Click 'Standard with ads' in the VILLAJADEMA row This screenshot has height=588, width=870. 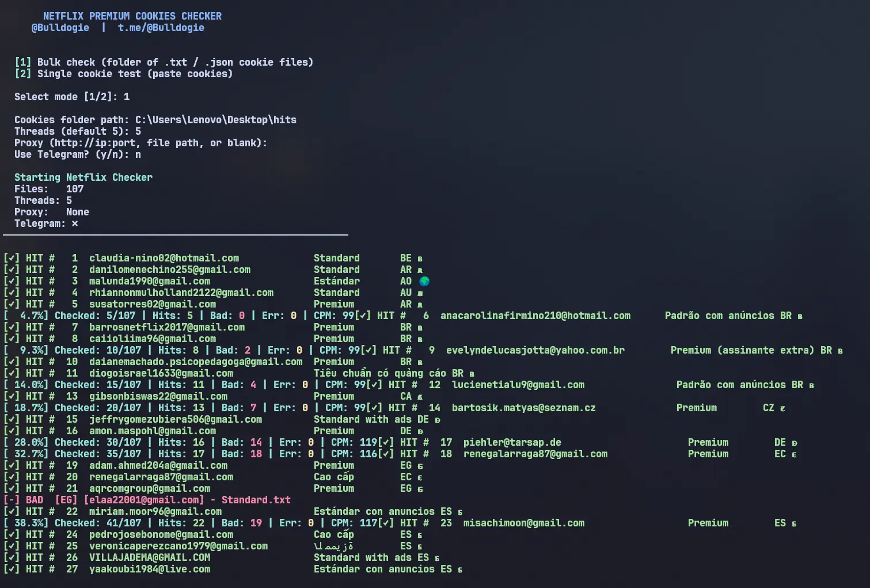(x=363, y=557)
